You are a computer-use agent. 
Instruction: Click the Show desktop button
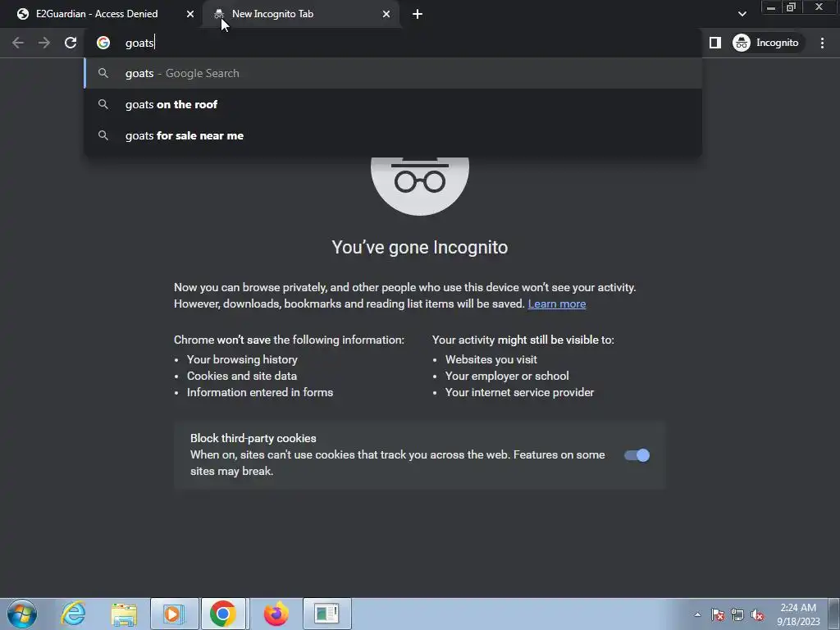point(834,614)
